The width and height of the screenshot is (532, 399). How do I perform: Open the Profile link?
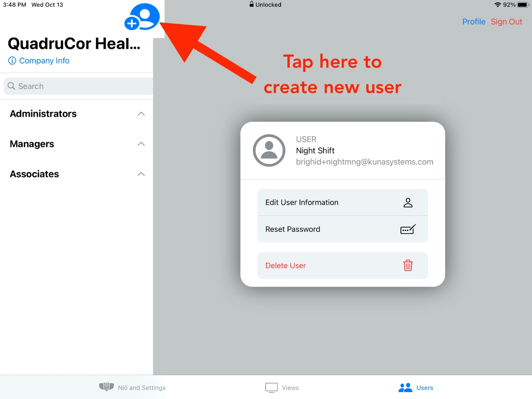click(x=473, y=22)
